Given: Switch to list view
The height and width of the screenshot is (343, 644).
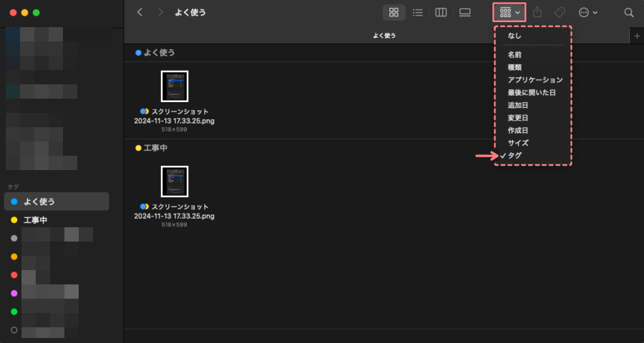Looking at the screenshot, I should click(418, 13).
